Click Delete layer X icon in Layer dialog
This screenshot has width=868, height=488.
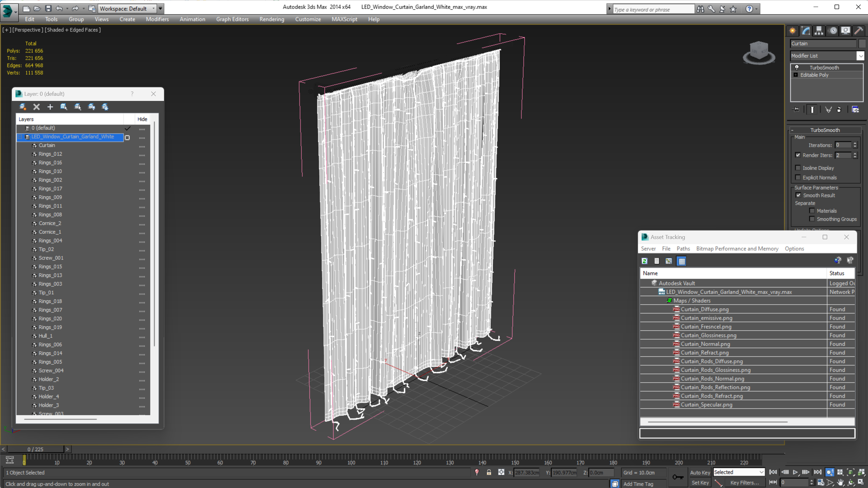click(37, 107)
